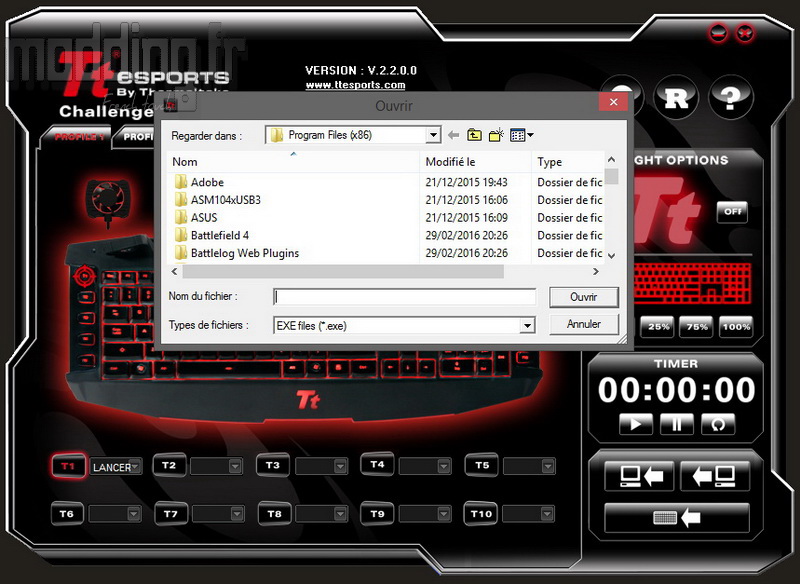The width and height of the screenshot is (800, 584).
Task: Expand the Regarder dans folder dropdown
Action: 433,135
